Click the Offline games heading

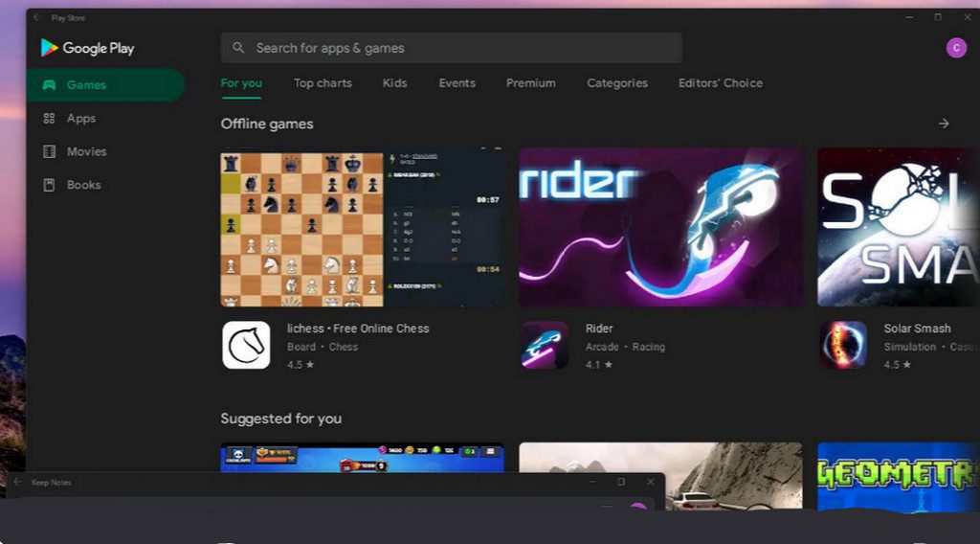[x=267, y=124]
